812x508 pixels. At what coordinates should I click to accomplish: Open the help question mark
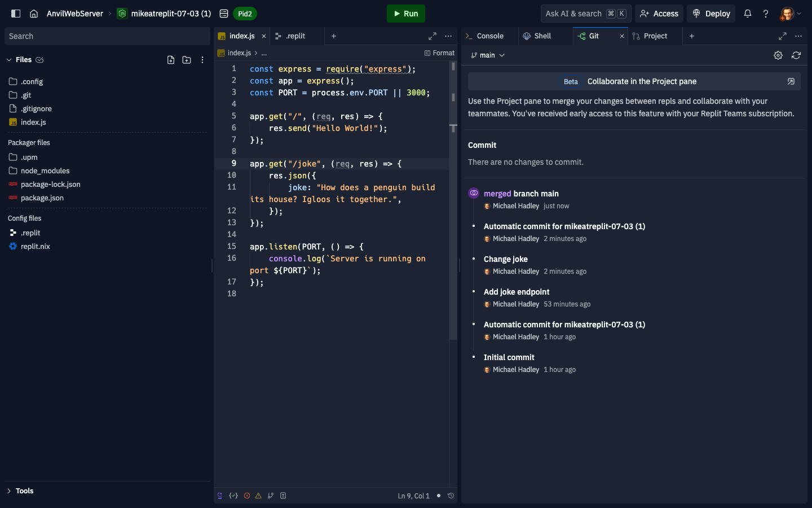(766, 14)
